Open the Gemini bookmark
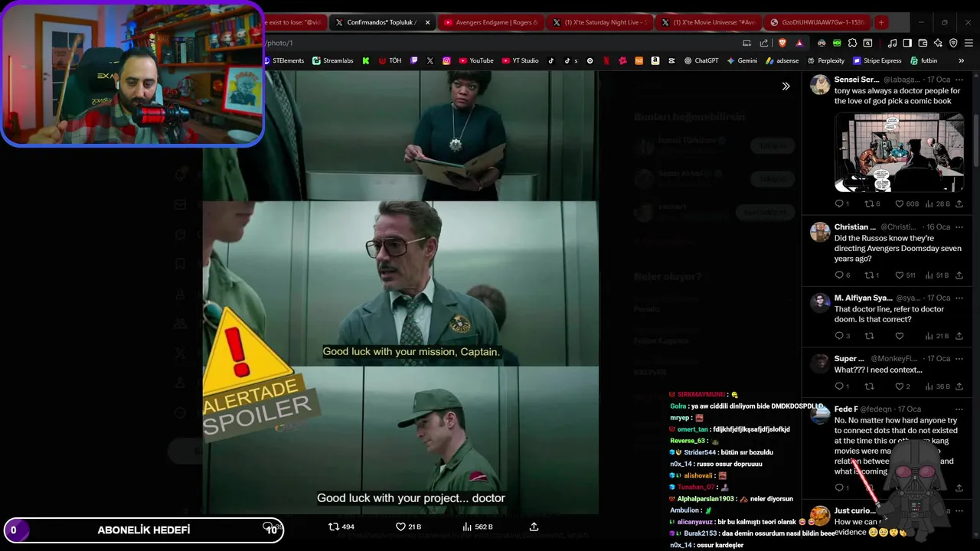Image resolution: width=980 pixels, height=551 pixels. click(743, 60)
